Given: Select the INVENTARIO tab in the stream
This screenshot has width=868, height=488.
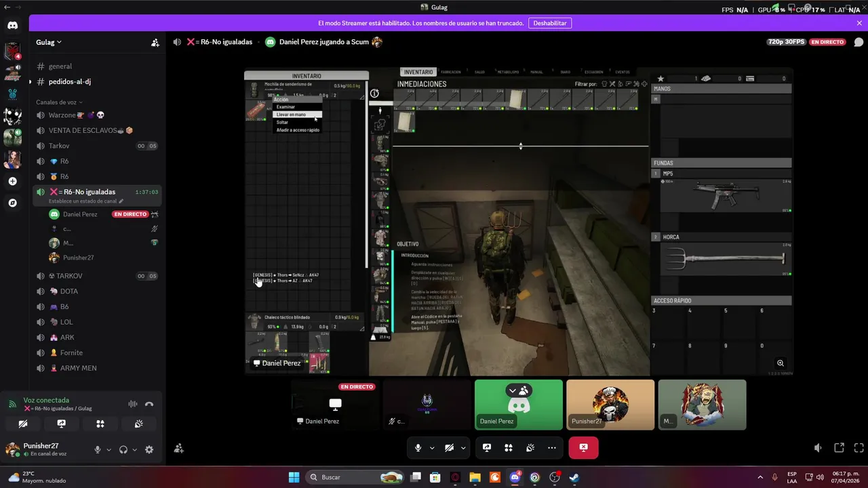Looking at the screenshot, I should click(418, 72).
